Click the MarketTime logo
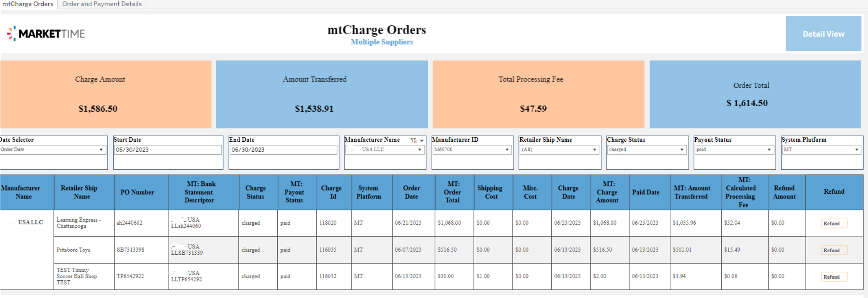Screen dimensions: 868x298 click(x=46, y=33)
